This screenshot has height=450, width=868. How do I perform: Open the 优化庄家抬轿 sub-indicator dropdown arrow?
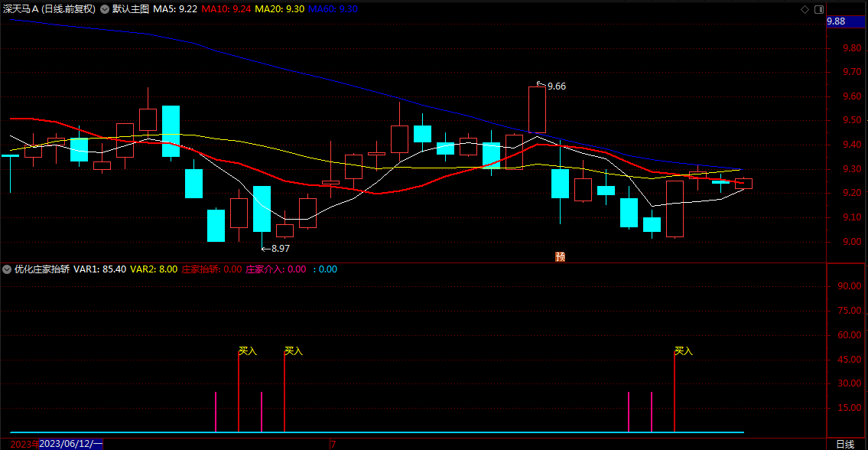7,269
